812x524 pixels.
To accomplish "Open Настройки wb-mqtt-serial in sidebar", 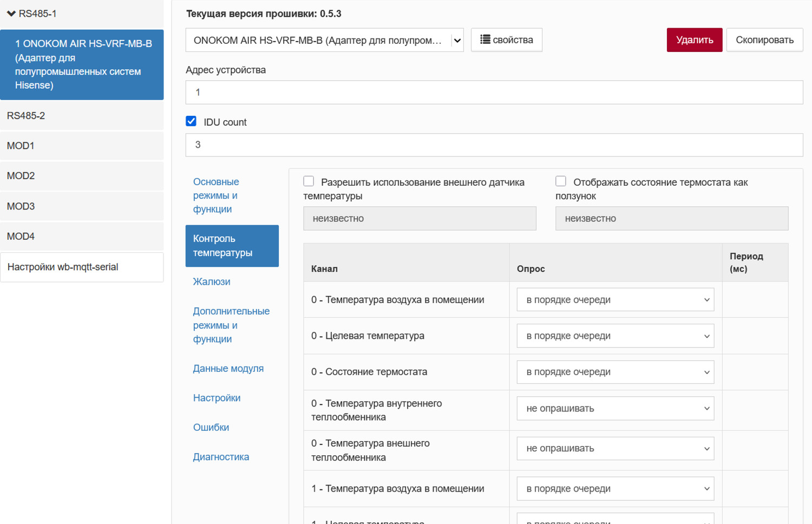I will click(x=63, y=267).
